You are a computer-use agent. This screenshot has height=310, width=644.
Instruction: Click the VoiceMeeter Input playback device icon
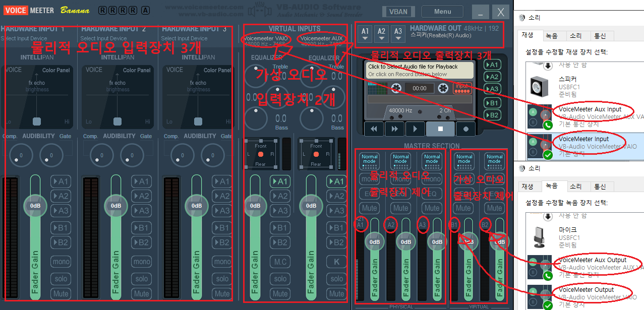(x=540, y=146)
